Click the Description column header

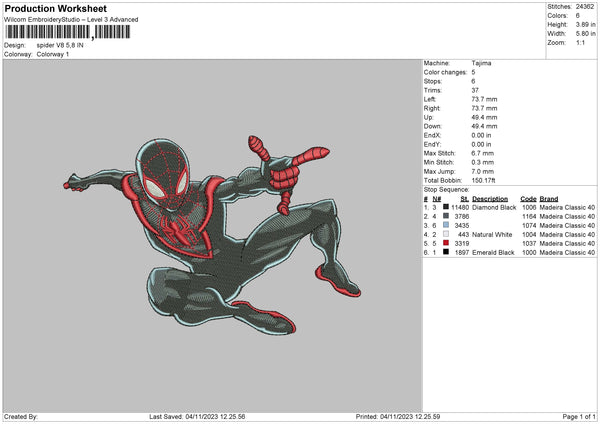point(490,198)
